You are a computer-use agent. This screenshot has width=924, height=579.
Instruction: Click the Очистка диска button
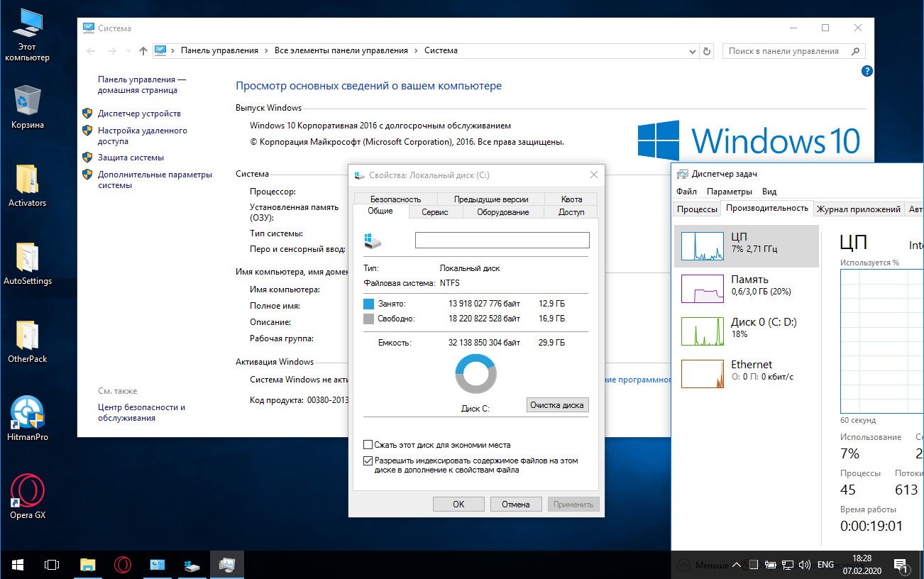click(x=557, y=405)
